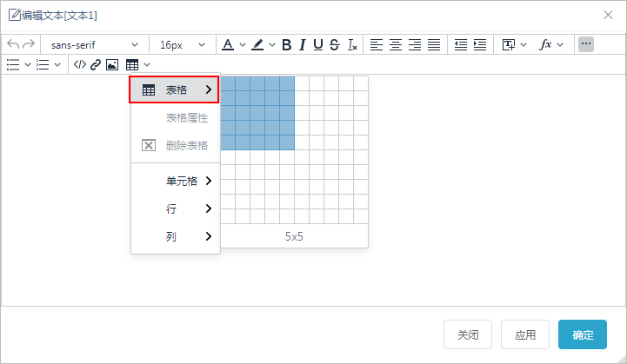Decrease indent

(x=461, y=44)
